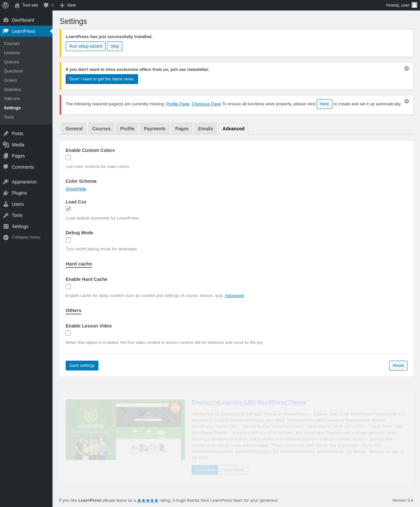Expand Color Schema with Show/Hide
This screenshot has width=420, height=507.
click(x=76, y=189)
